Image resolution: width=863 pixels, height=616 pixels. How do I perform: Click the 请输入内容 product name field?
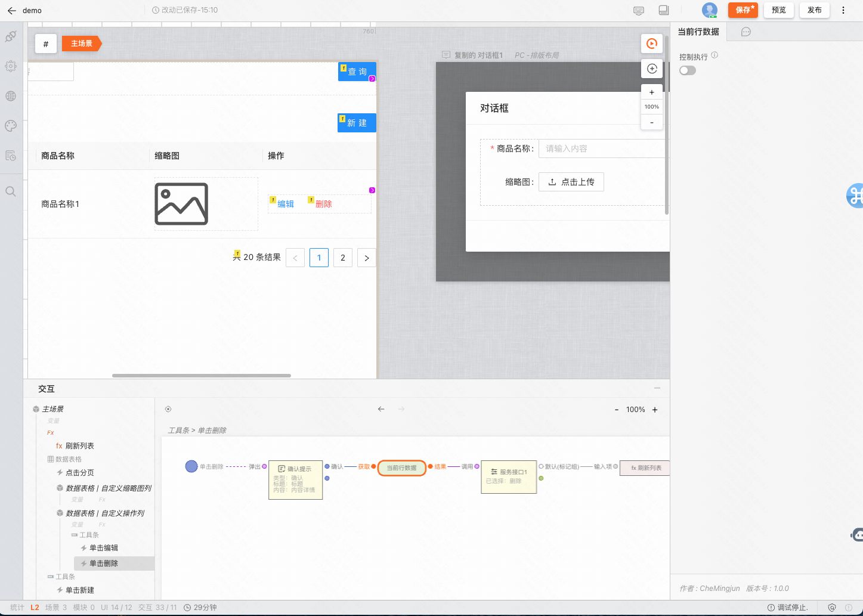[604, 148]
